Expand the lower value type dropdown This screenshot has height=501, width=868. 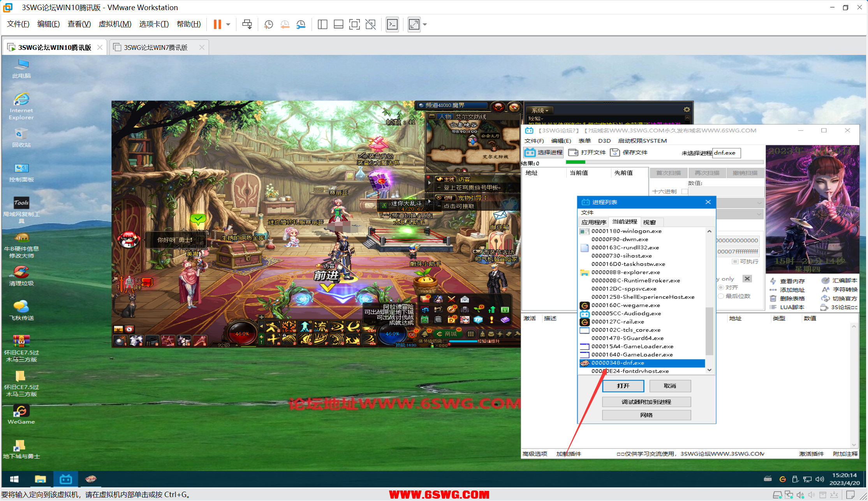(759, 214)
